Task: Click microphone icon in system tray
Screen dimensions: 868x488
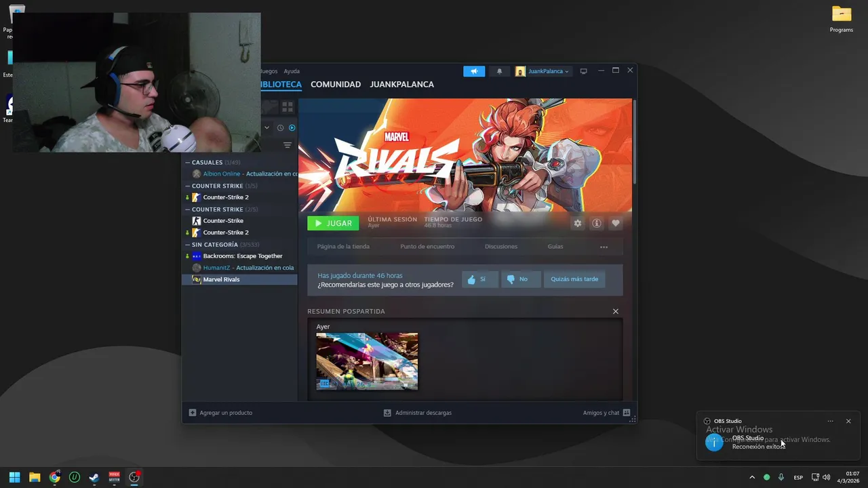Action: click(781, 477)
